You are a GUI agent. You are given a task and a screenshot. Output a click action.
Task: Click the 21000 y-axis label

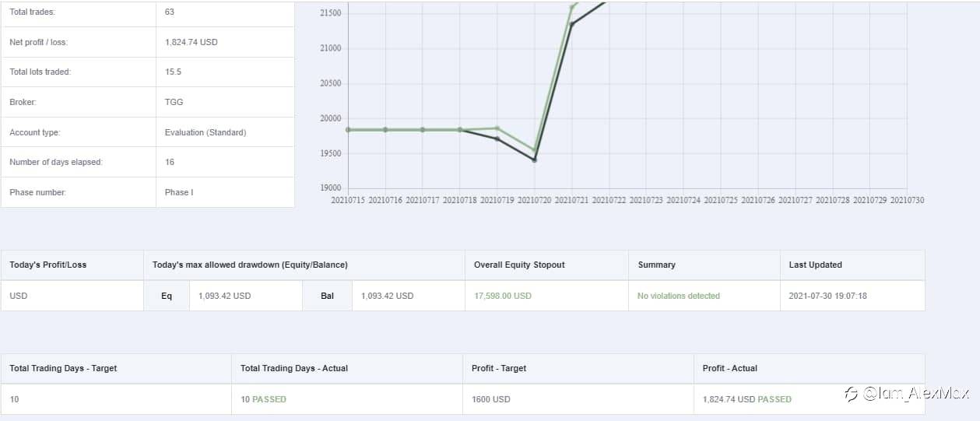331,48
